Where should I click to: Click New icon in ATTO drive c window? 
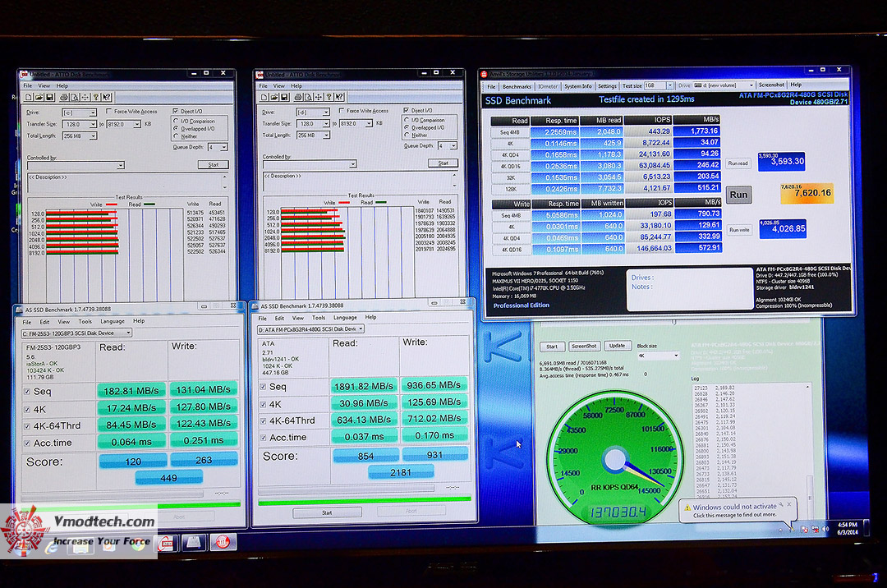pos(30,97)
